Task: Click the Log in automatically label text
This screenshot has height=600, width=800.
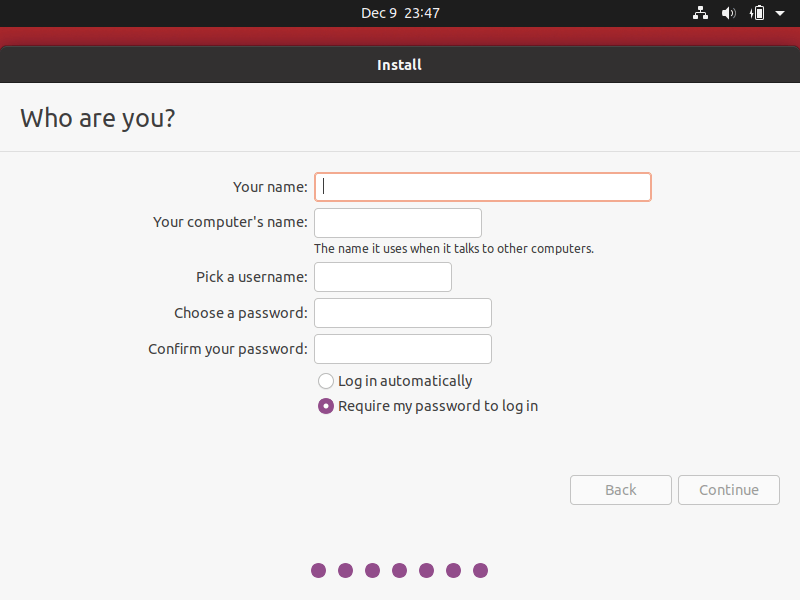Action: (405, 381)
